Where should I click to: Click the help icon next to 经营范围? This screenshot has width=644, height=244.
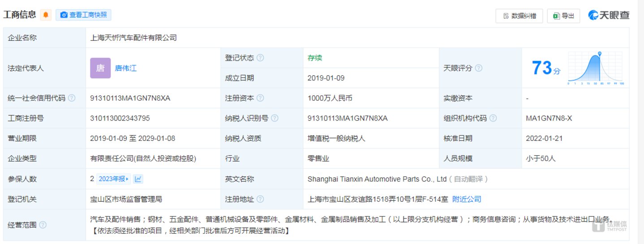click(43, 225)
